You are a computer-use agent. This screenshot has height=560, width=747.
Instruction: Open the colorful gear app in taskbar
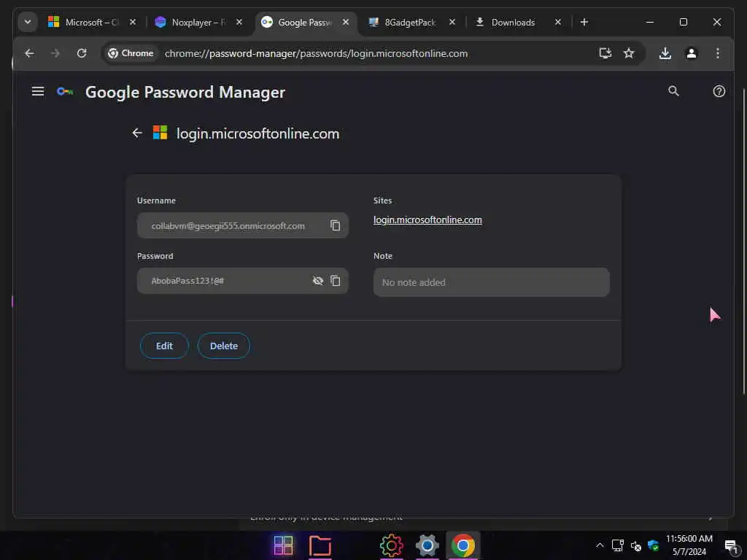click(391, 545)
